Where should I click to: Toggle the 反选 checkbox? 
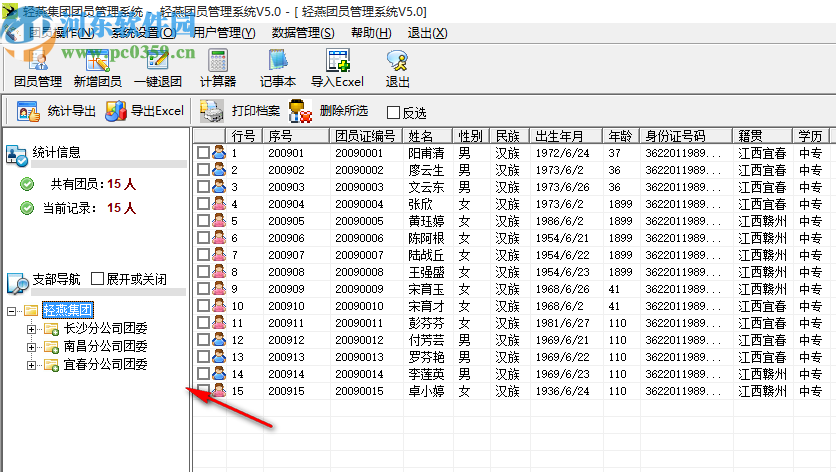click(x=393, y=113)
